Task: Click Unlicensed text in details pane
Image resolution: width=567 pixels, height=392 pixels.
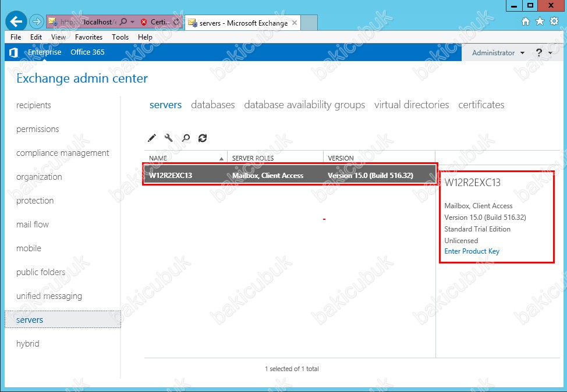Action: point(461,241)
